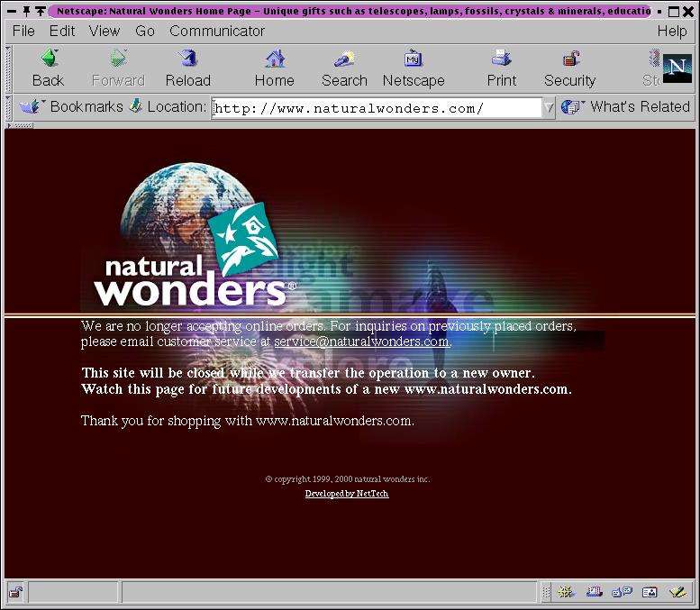
Task: Open the Go menu
Action: [x=145, y=31]
